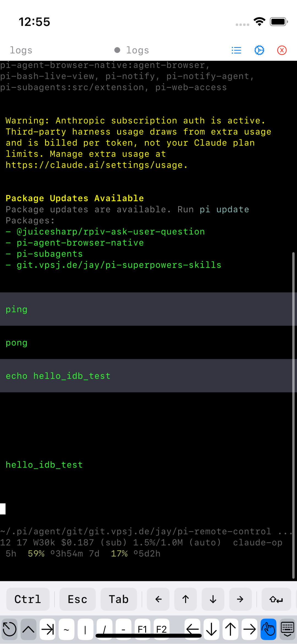This screenshot has height=644, width=297.
Task: Tap the Esc key button
Action: click(78, 599)
